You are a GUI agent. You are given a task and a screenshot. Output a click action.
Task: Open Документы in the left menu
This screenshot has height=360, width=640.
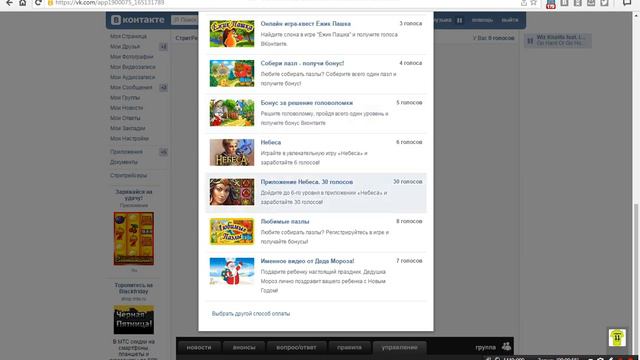124,162
